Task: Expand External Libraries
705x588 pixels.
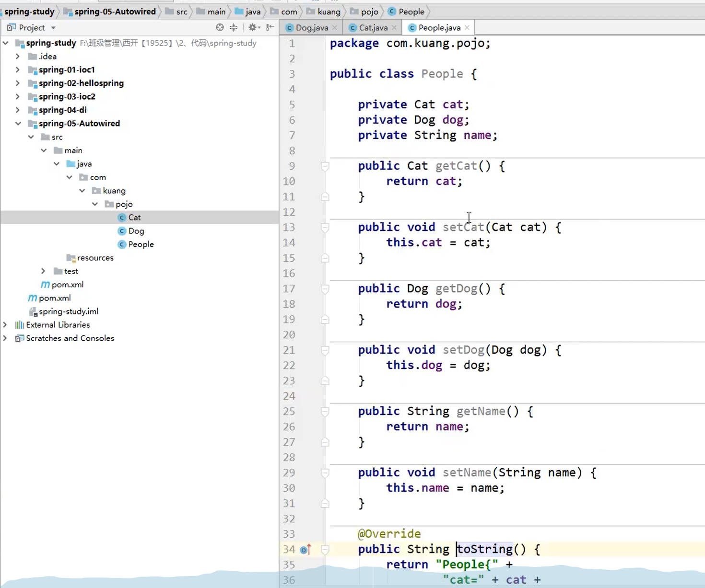Action: click(5, 325)
